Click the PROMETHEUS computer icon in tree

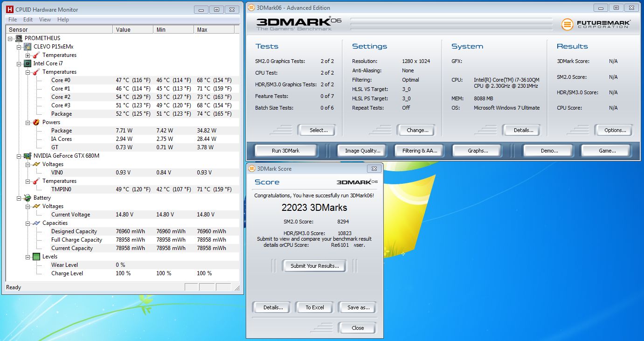coord(19,38)
